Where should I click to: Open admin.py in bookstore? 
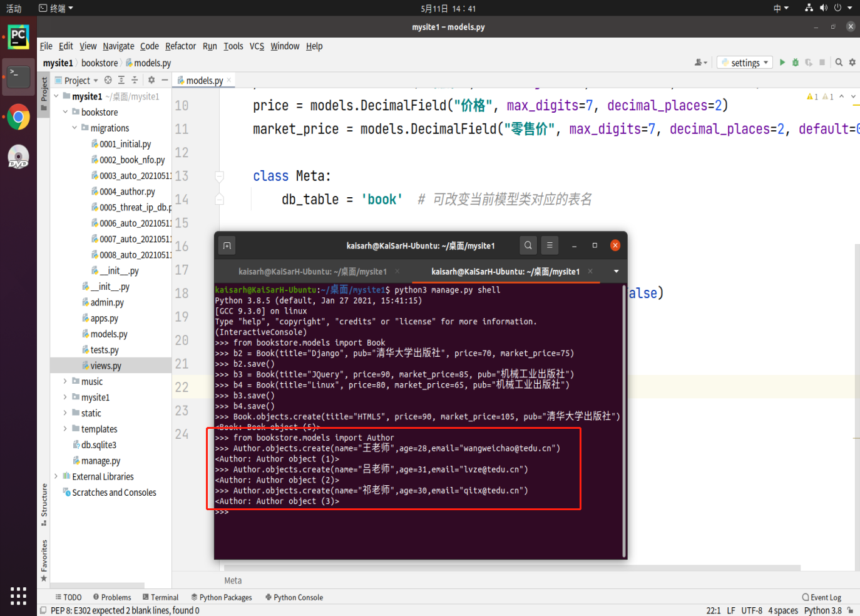[103, 302]
